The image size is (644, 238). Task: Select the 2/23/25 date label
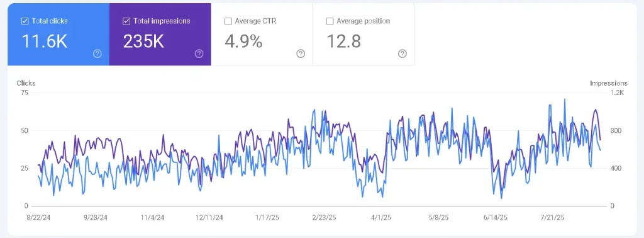coord(324,217)
